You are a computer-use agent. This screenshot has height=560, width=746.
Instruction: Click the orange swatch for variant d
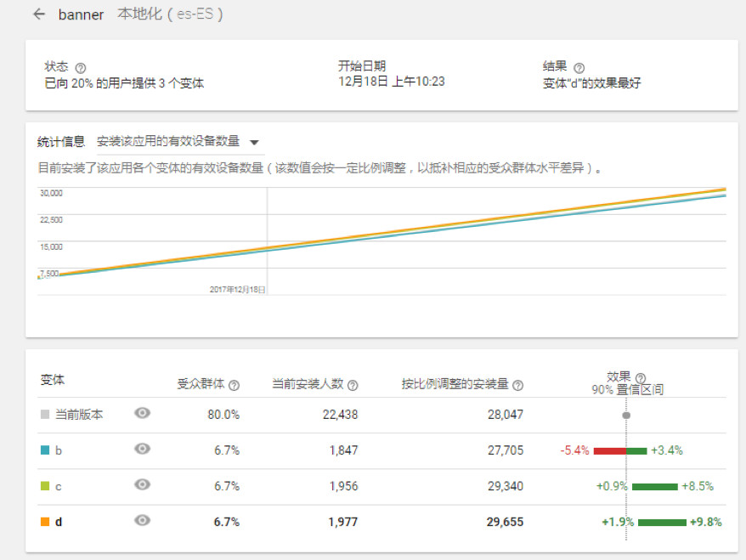point(45,522)
